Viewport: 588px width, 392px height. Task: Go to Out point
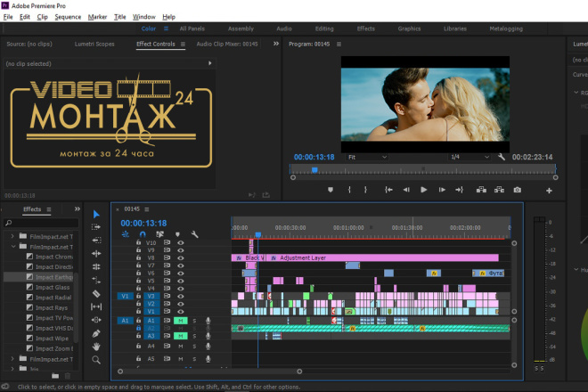pos(460,190)
